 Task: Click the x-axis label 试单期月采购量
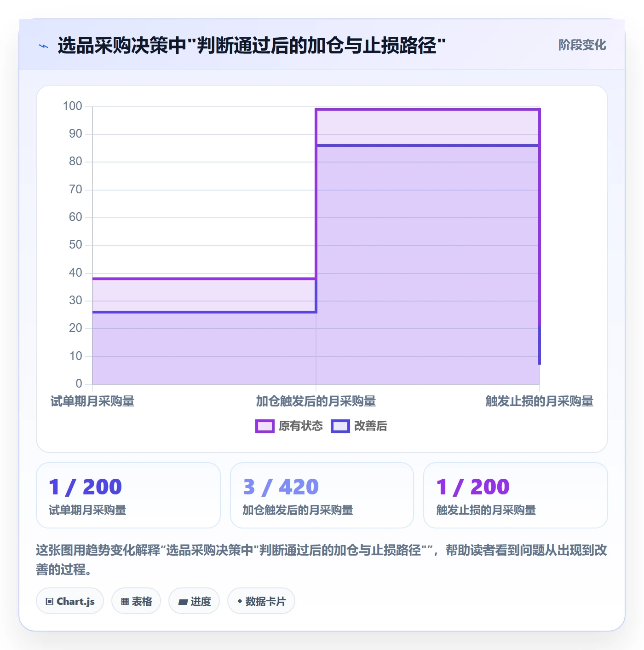92,401
